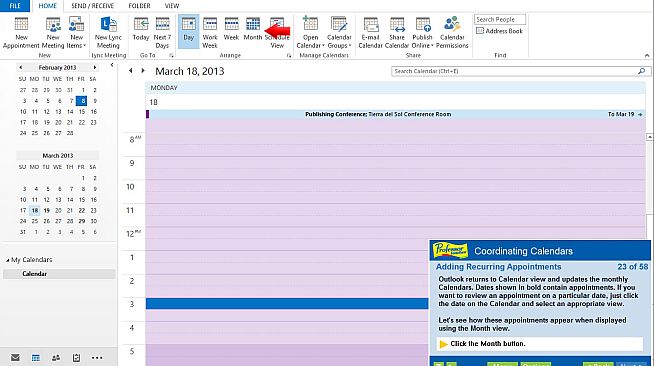Go to the previous day arrow

tap(131, 71)
